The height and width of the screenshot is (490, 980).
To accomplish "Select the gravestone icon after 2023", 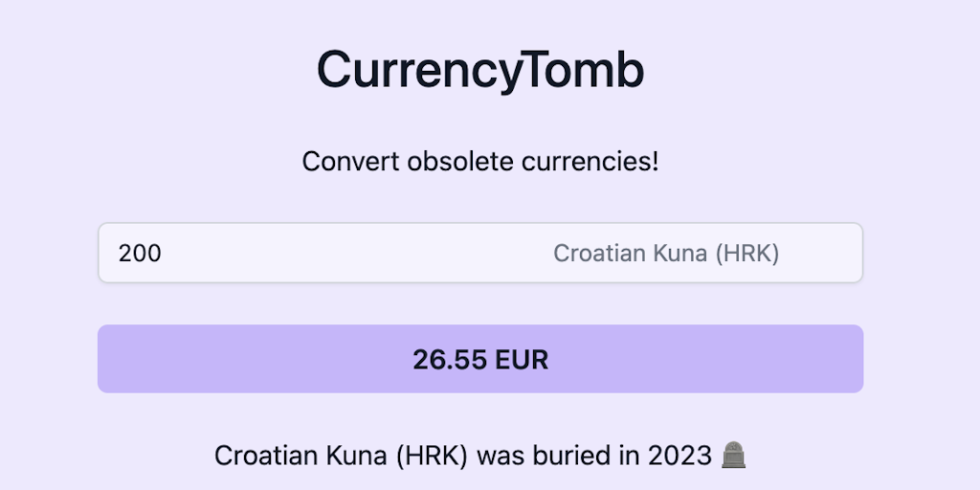I will 734,455.
